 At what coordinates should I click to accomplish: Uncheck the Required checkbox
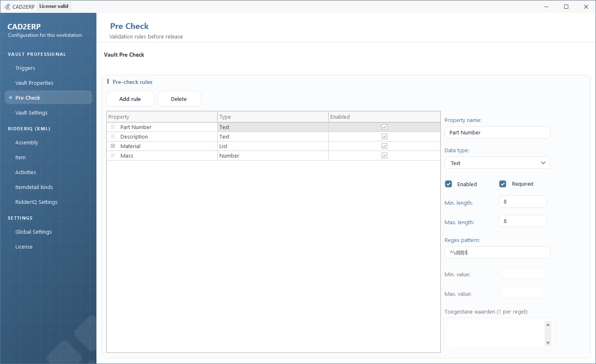click(502, 184)
